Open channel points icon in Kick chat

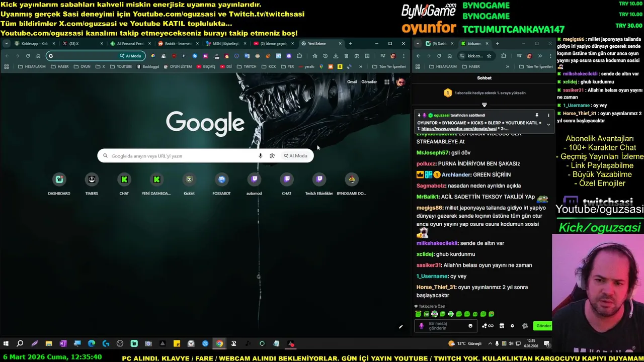point(488,326)
